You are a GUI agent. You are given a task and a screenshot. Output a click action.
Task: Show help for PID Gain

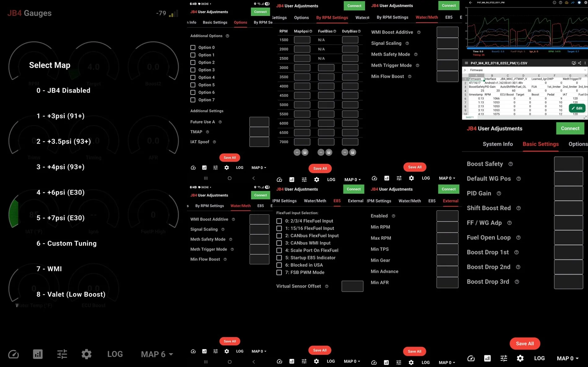(499, 193)
